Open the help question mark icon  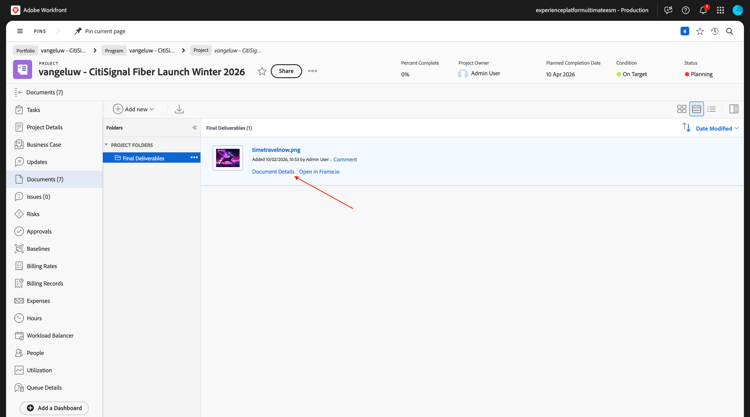[685, 10]
